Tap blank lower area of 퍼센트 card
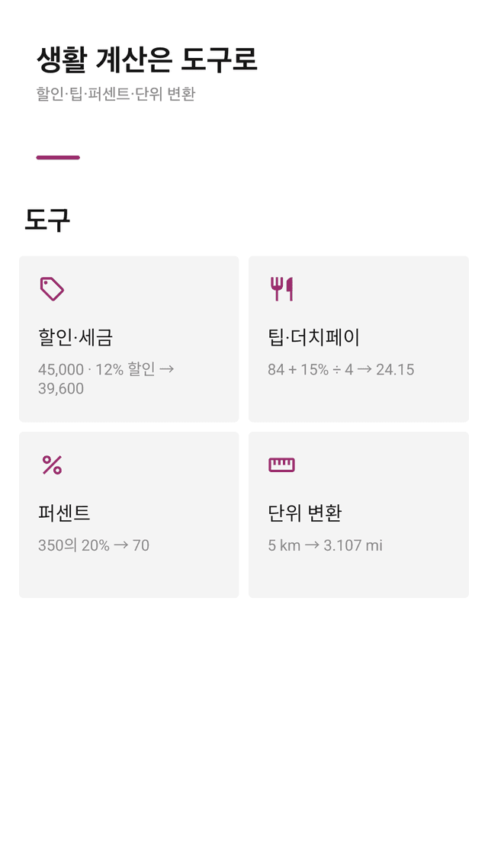The width and height of the screenshot is (488, 868). tap(129, 576)
